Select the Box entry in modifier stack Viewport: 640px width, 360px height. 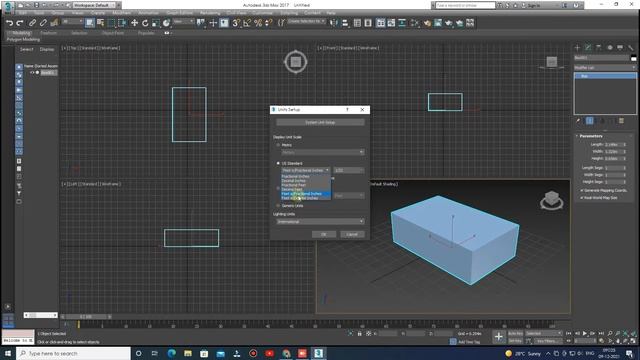(605, 76)
